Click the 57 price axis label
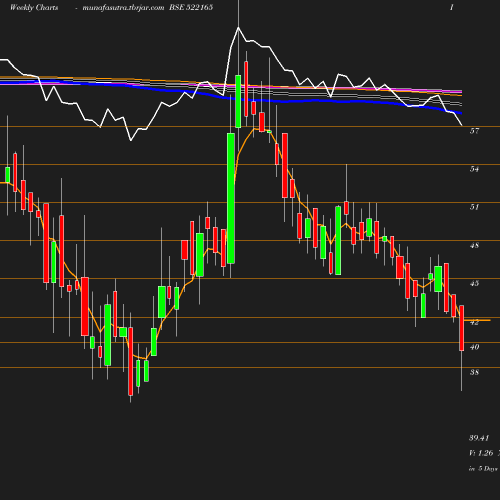 [x=474, y=131]
